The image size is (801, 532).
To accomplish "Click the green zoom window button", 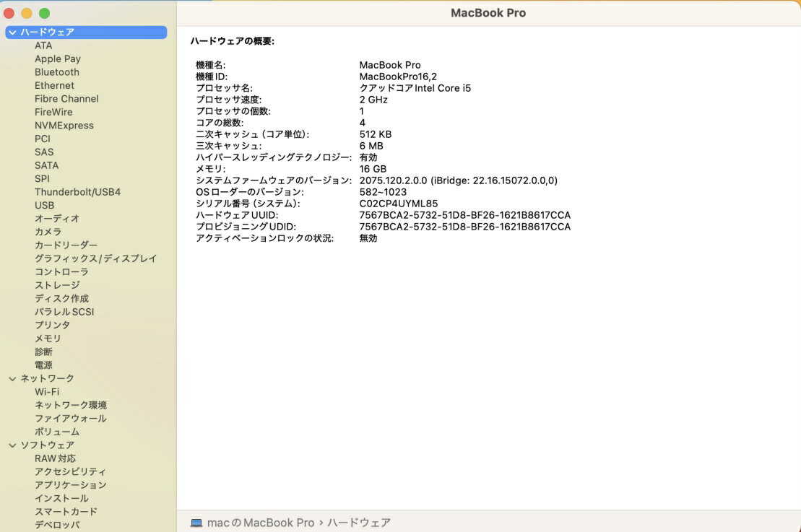I will pos(44,13).
